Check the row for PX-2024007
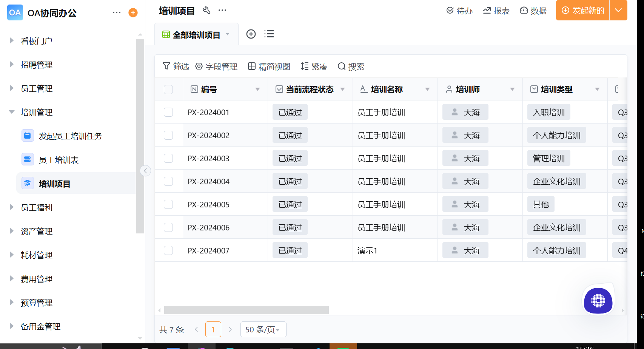Viewport: 644px width, 349px height. [x=168, y=250]
